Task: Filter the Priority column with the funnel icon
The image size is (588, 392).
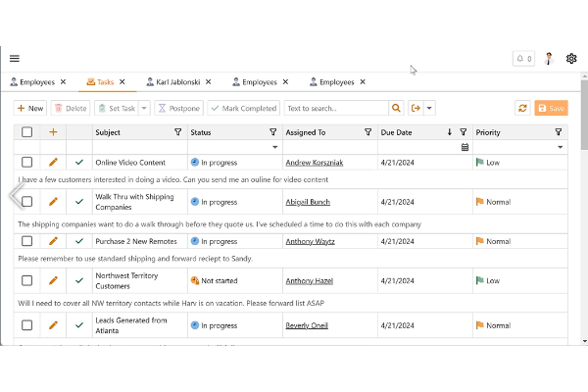Action: click(x=558, y=131)
